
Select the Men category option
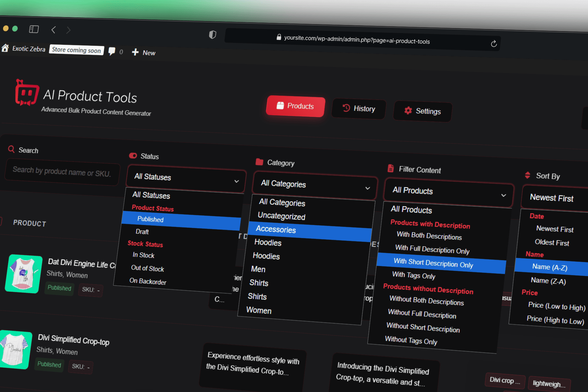258,269
